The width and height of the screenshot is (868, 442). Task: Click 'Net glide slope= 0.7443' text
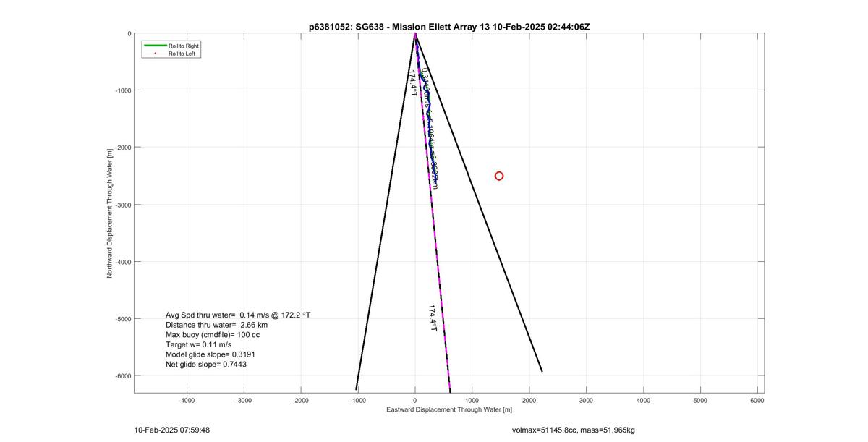(x=205, y=365)
